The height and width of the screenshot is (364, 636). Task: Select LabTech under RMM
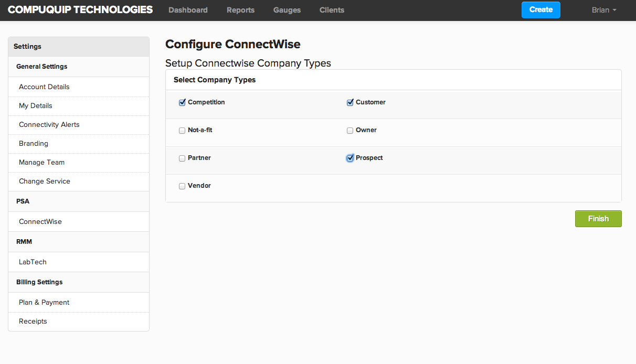(33, 262)
